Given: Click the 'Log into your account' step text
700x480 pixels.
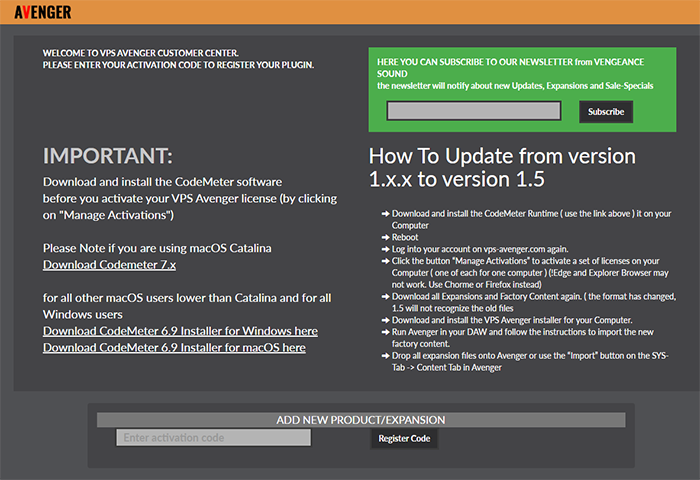Looking at the screenshot, I should click(x=480, y=249).
